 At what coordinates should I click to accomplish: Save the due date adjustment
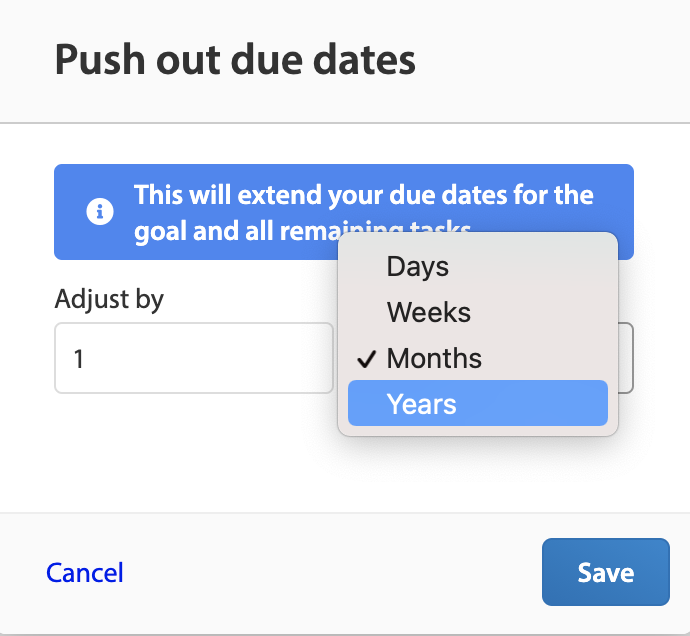click(x=606, y=572)
